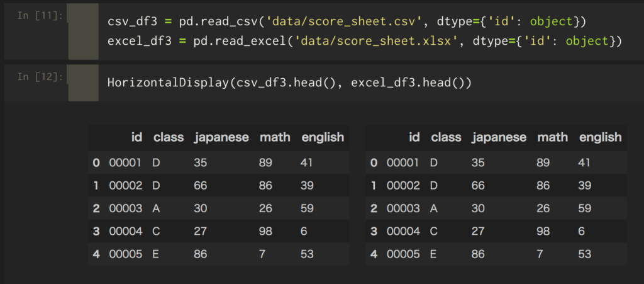
Task: Click japanese score 35 in the left table
Action: [201, 162]
